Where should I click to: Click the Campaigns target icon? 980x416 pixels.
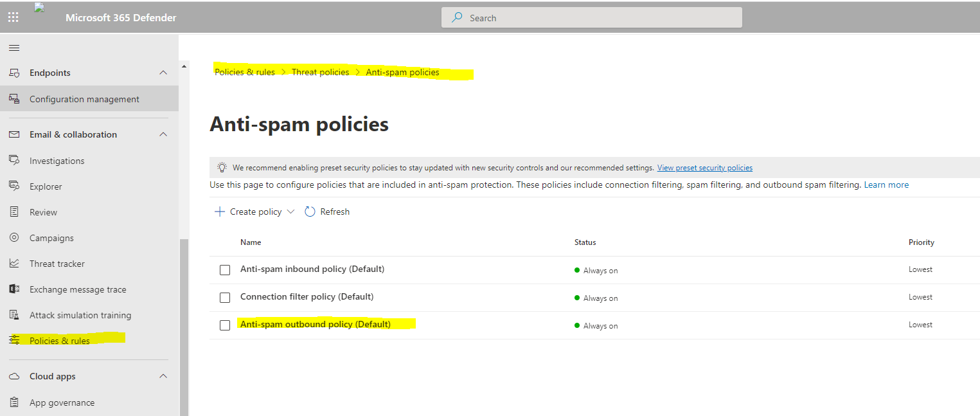(x=14, y=238)
